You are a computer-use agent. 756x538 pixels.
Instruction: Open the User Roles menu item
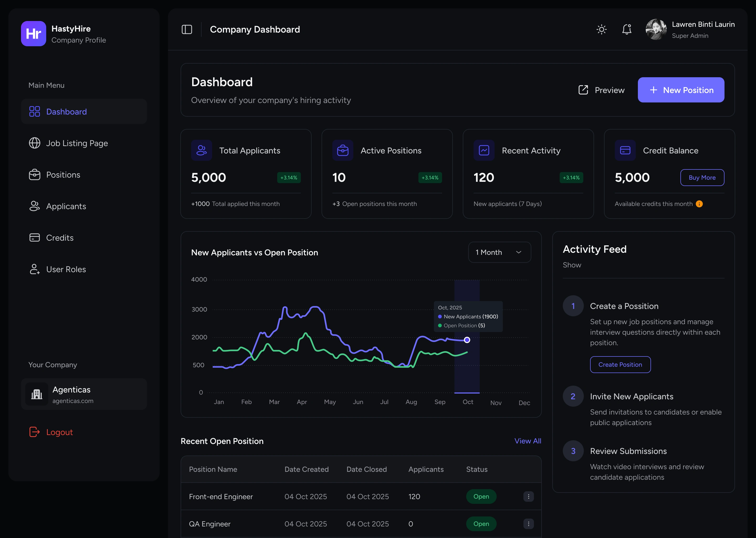[66, 269]
